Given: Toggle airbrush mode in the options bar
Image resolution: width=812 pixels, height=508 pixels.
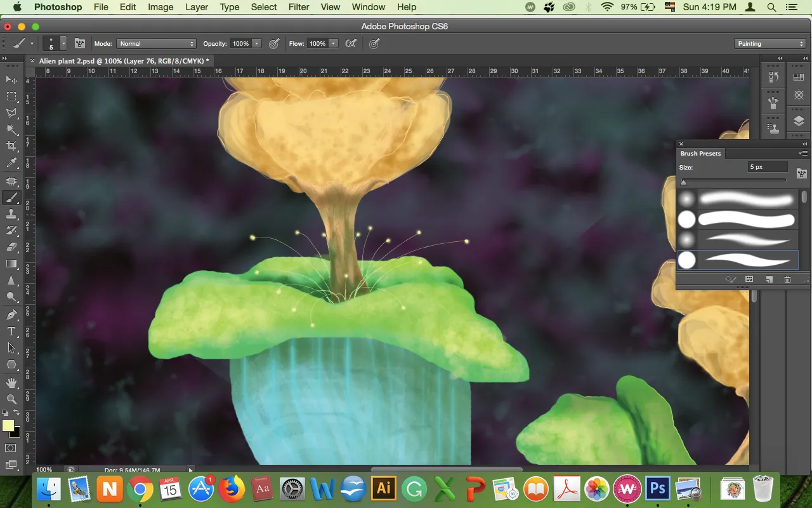Looking at the screenshot, I should 351,43.
